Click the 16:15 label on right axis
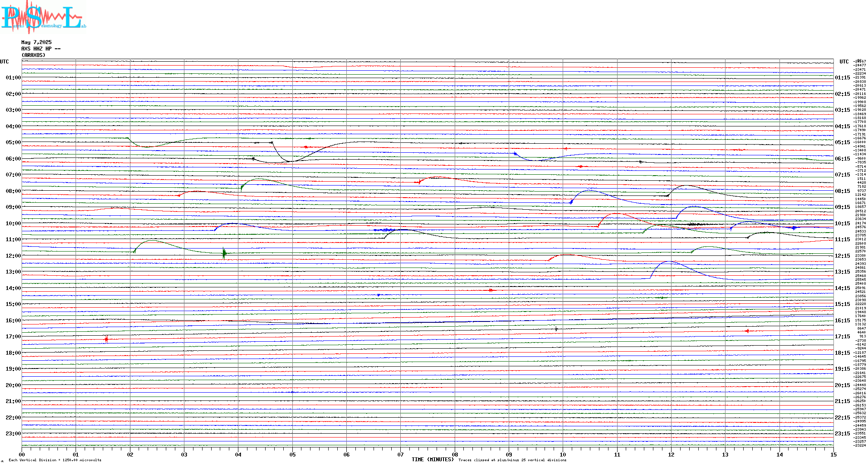The image size is (868, 466). pyautogui.click(x=842, y=321)
